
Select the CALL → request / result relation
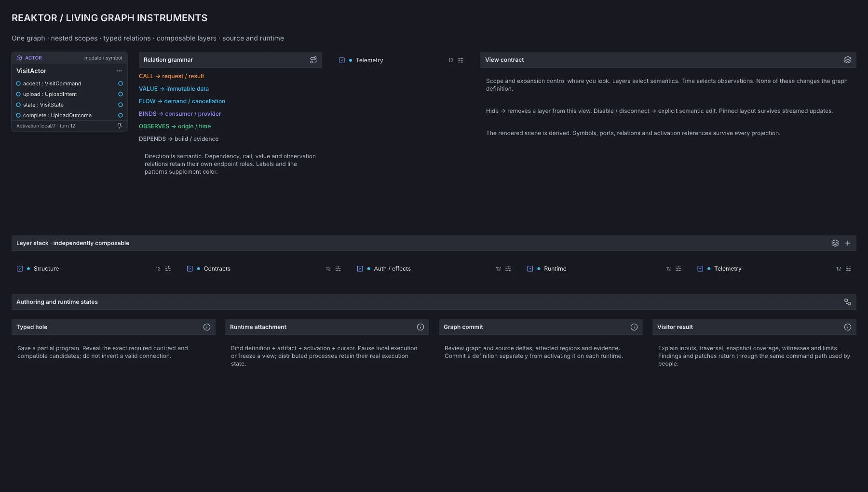(x=172, y=76)
